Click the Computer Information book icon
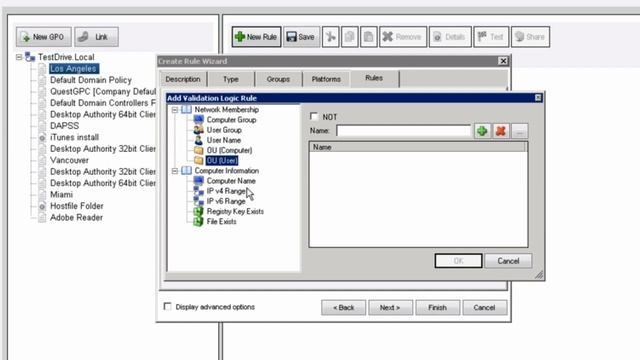Image resolution: width=640 pixels, height=360 pixels. pyautogui.click(x=186, y=171)
